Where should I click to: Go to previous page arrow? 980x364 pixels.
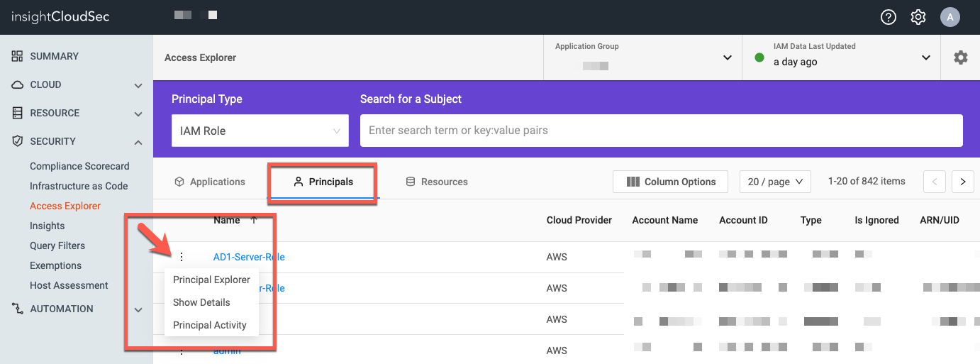pos(935,182)
